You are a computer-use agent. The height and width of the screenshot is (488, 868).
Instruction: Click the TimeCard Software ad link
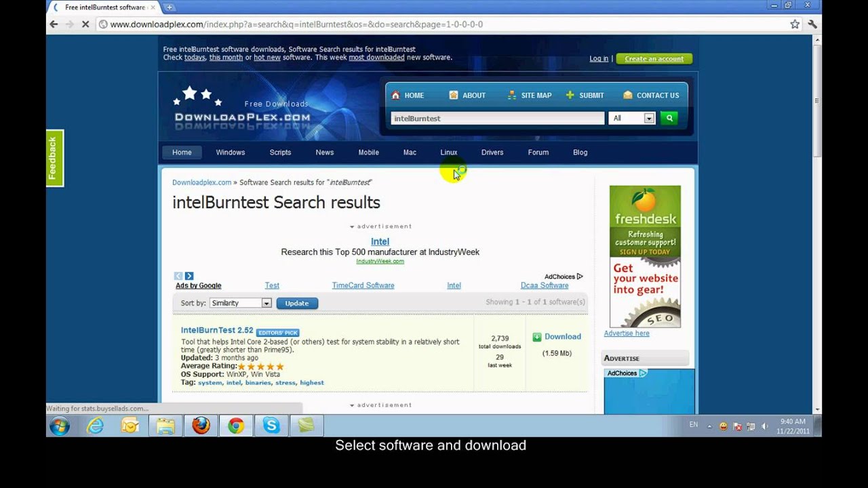pyautogui.click(x=363, y=285)
